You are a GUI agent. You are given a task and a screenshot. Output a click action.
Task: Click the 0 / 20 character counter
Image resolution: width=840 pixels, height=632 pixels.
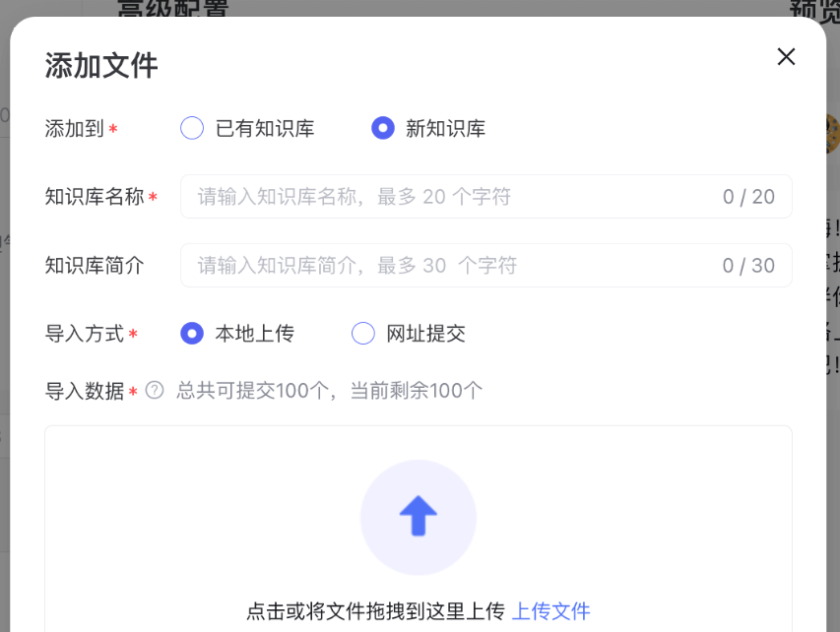[748, 197]
